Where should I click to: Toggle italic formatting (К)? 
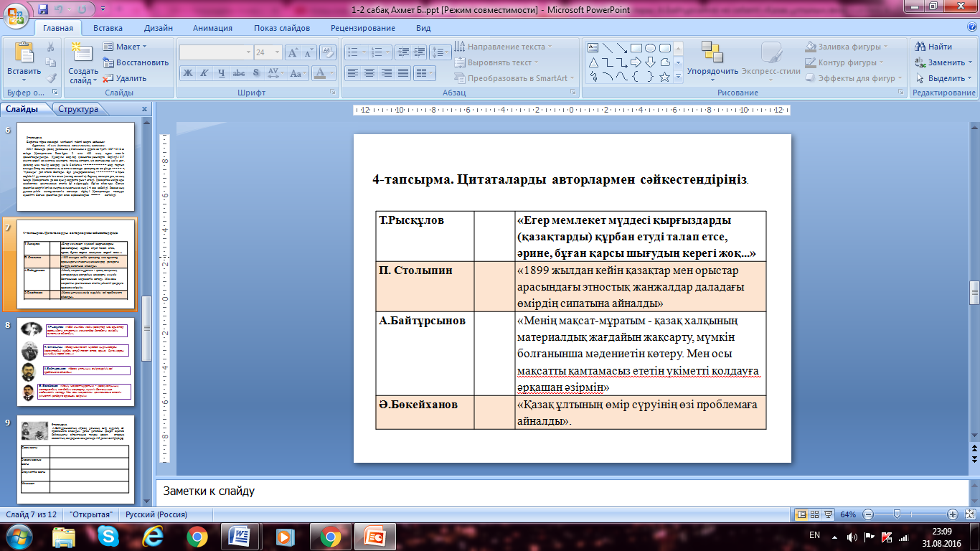204,72
